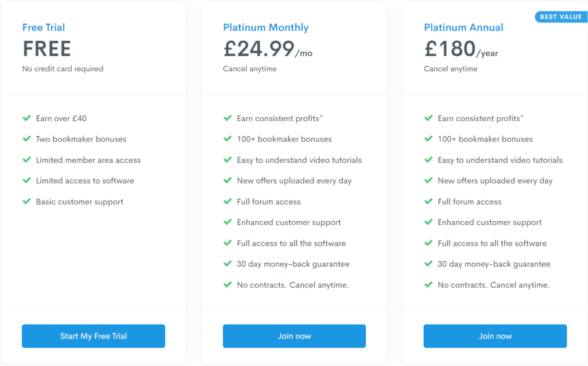
Task: Click 'Join now' under Platinum Monthly
Action: [294, 336]
